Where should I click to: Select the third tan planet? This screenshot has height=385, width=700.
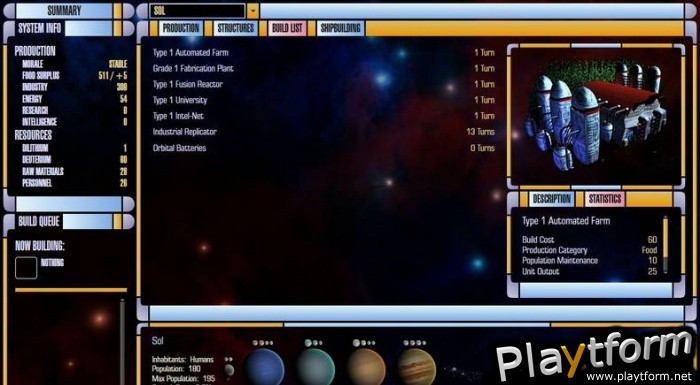[366, 367]
